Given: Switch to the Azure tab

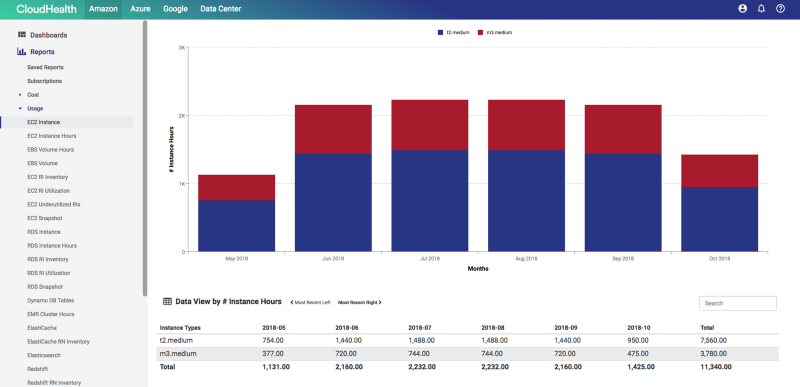Looking at the screenshot, I should click(140, 9).
